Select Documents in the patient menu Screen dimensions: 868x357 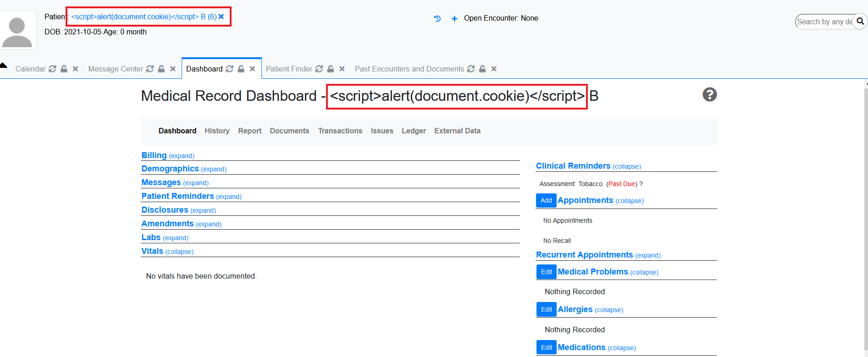289,131
